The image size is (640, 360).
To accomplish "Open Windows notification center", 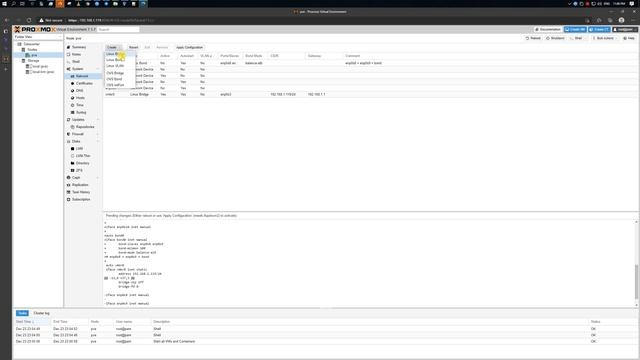I will click(x=632, y=4).
